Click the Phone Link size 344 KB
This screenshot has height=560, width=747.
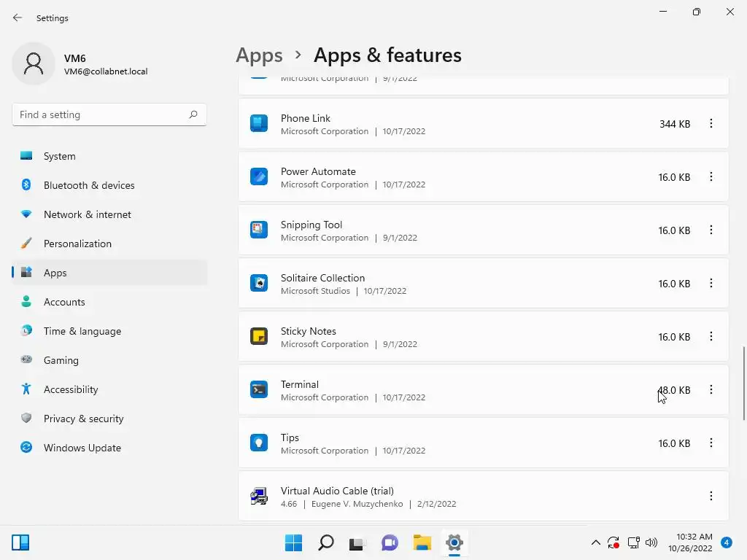(x=675, y=124)
